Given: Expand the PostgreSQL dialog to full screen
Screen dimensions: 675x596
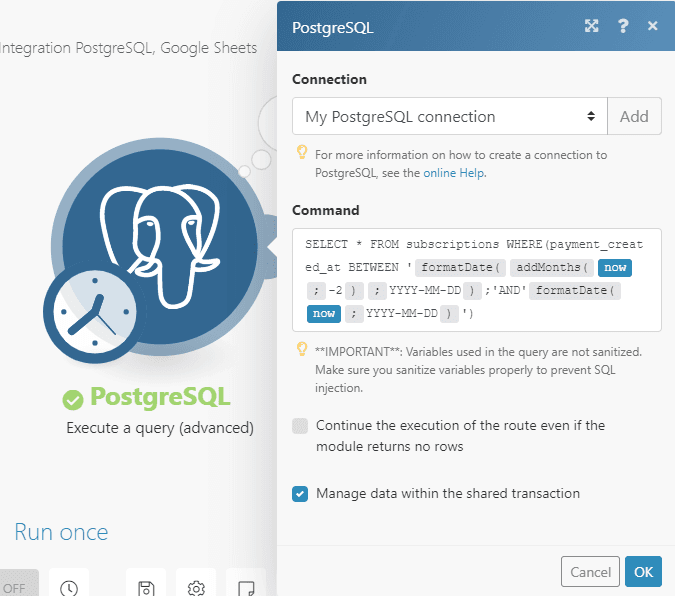Looking at the screenshot, I should (x=591, y=27).
